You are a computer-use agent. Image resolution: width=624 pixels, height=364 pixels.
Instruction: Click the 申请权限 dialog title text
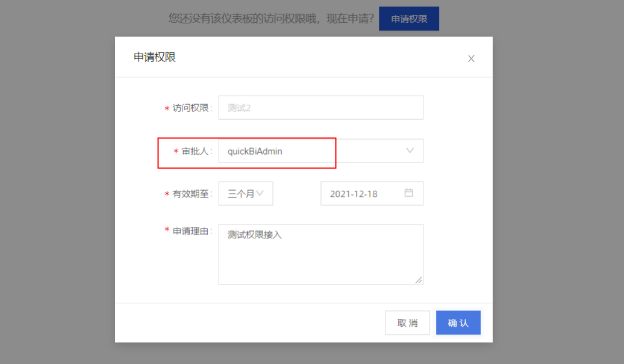pyautogui.click(x=155, y=58)
